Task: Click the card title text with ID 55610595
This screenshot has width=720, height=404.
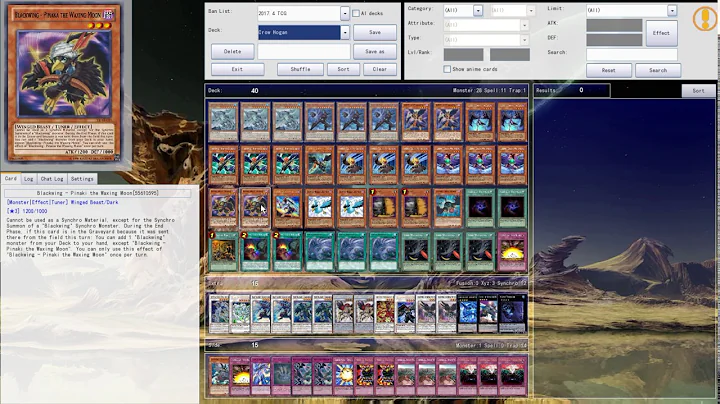Action: pos(97,193)
